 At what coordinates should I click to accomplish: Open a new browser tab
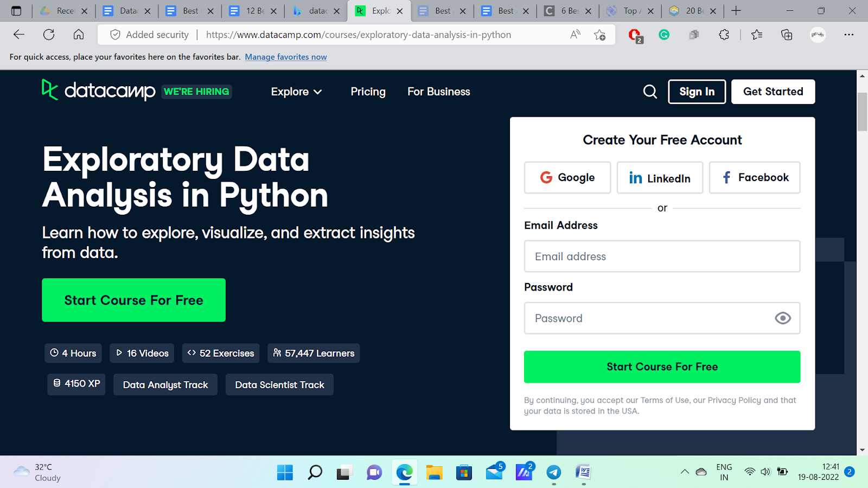pos(736,11)
